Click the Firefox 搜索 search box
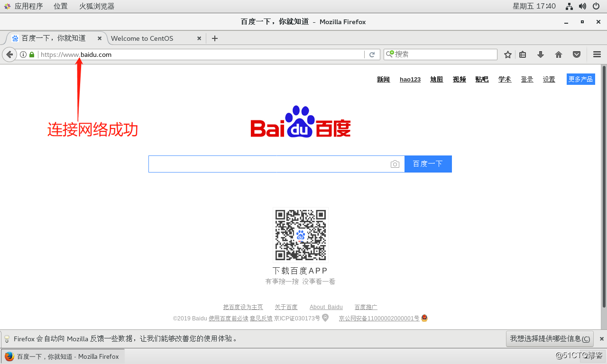607x364 pixels. [x=440, y=55]
